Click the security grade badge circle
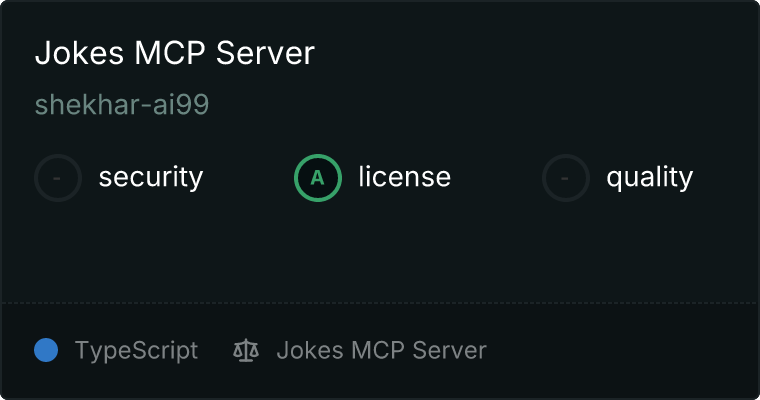 [x=58, y=178]
